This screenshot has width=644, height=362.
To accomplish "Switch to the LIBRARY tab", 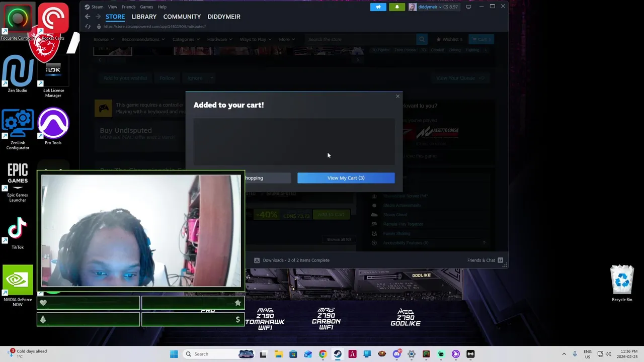I will pos(144,17).
